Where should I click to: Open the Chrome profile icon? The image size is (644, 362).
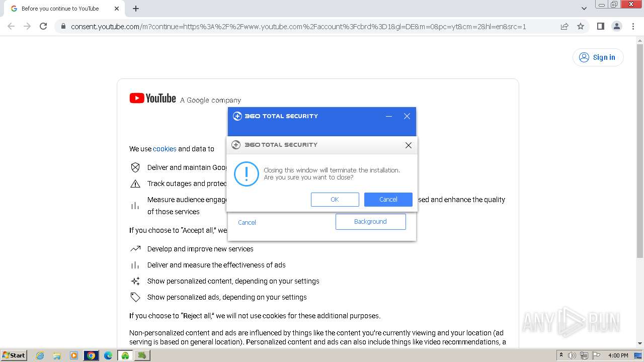(616, 26)
